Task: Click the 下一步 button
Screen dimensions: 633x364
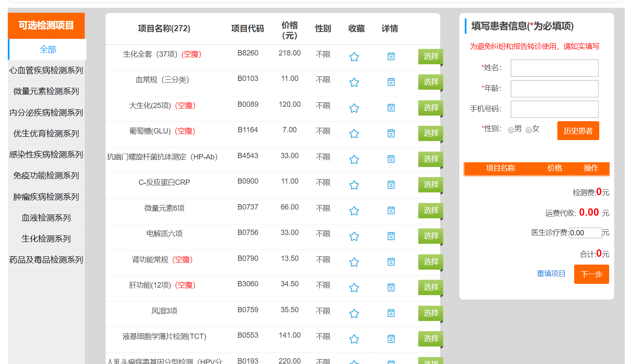Action: click(x=591, y=274)
